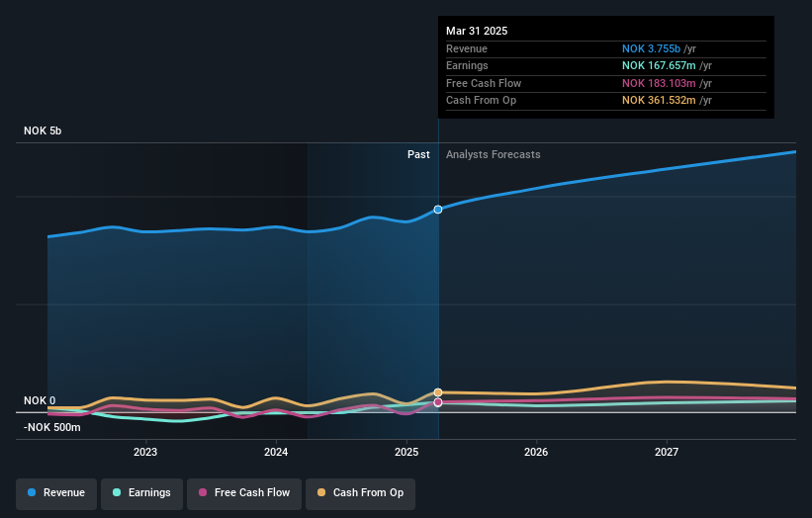812x518 pixels.
Task: Click the NOK 361.532m cash from op value
Action: [659, 101]
